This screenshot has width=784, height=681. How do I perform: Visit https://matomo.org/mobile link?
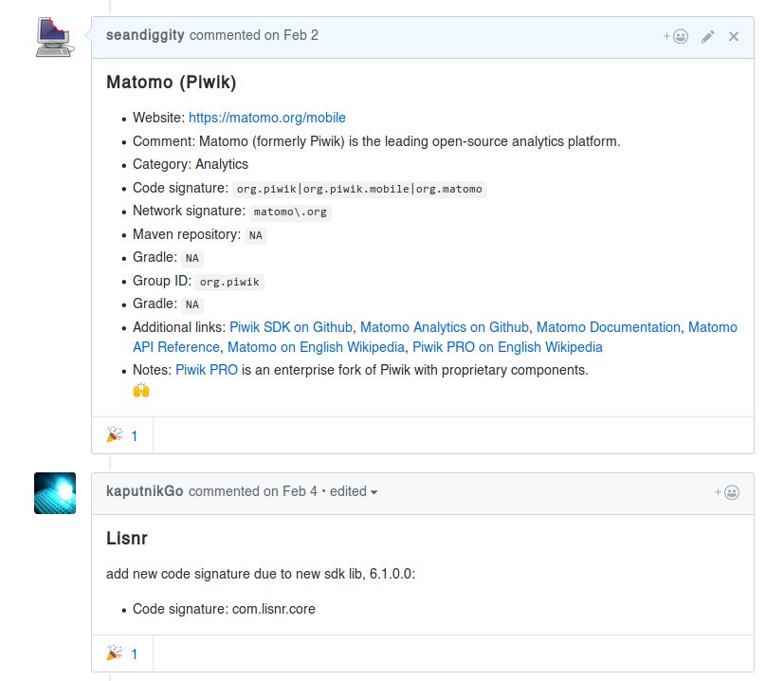point(267,118)
